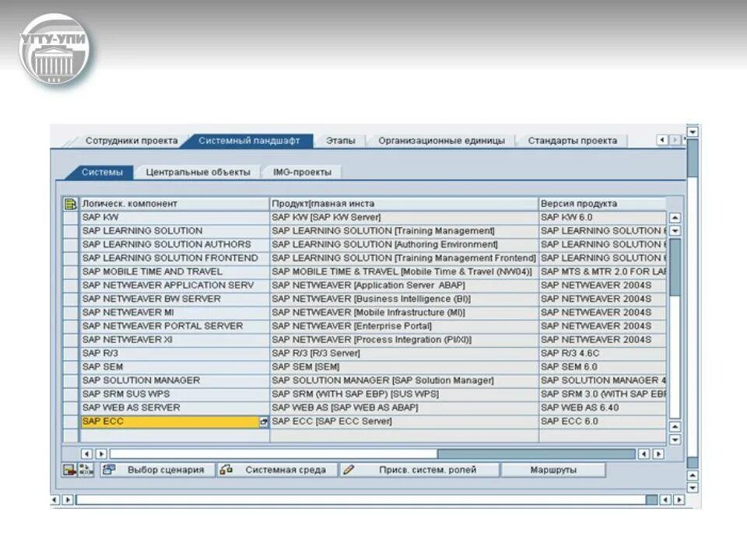
Task: Click Выбор сценария button
Action: (x=157, y=471)
